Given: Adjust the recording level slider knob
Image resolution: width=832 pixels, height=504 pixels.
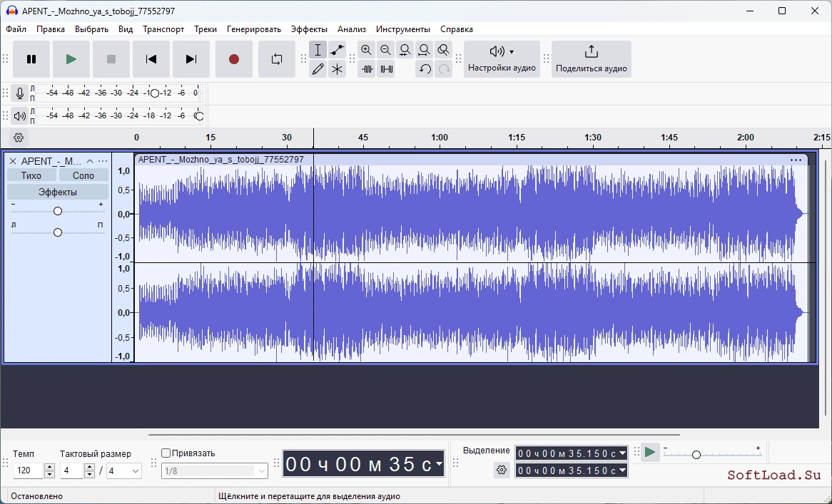Looking at the screenshot, I should (154, 93).
